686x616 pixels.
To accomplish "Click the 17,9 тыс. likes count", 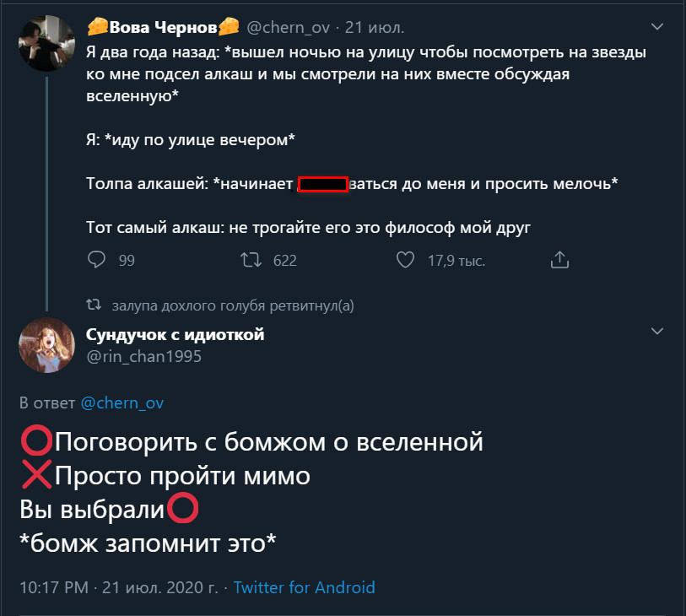I will (456, 262).
